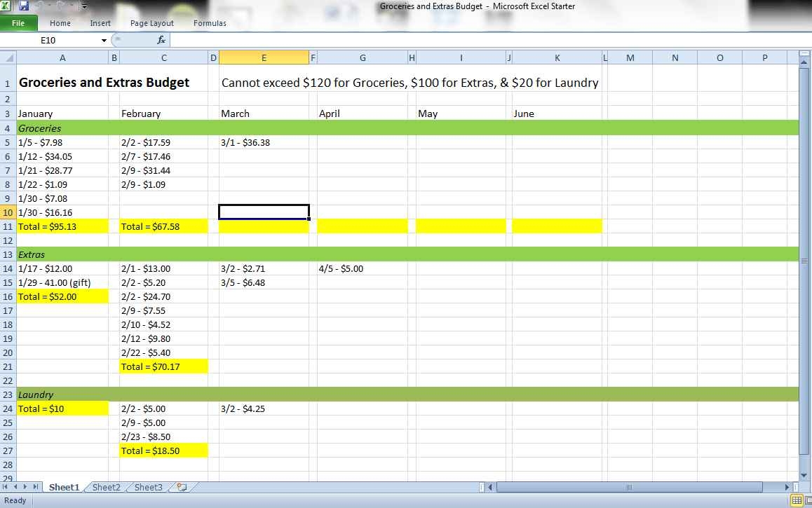Viewport: 812px width, 508px height.
Task: Open the Customize Quick Access Toolbar dropdown
Action: pos(83,6)
